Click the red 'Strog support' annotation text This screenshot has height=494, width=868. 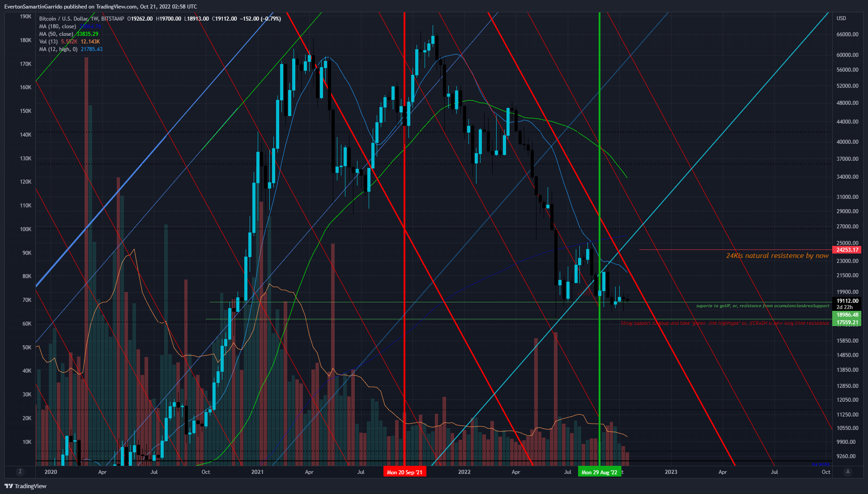[725, 323]
